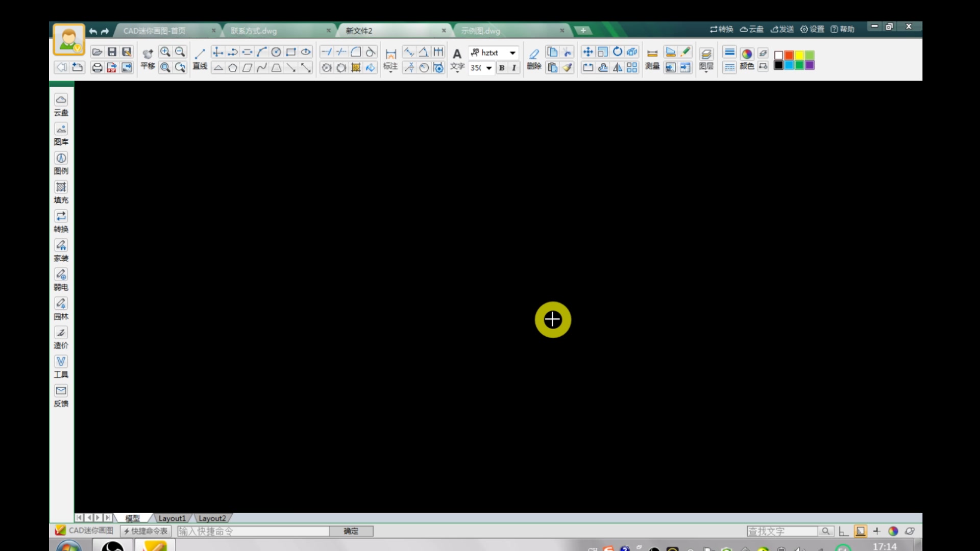Export the drawing to PDF
980x551 pixels.
coord(112,67)
